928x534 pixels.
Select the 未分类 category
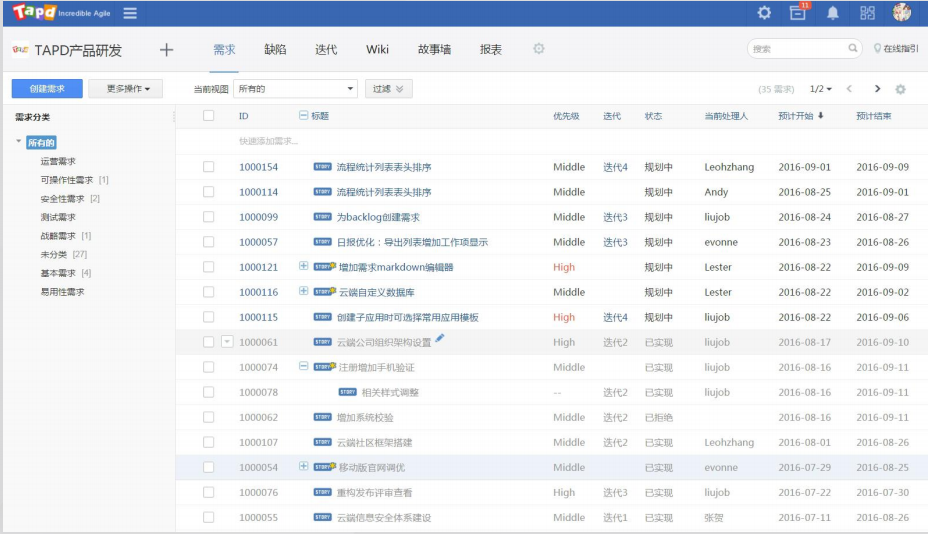[54, 254]
